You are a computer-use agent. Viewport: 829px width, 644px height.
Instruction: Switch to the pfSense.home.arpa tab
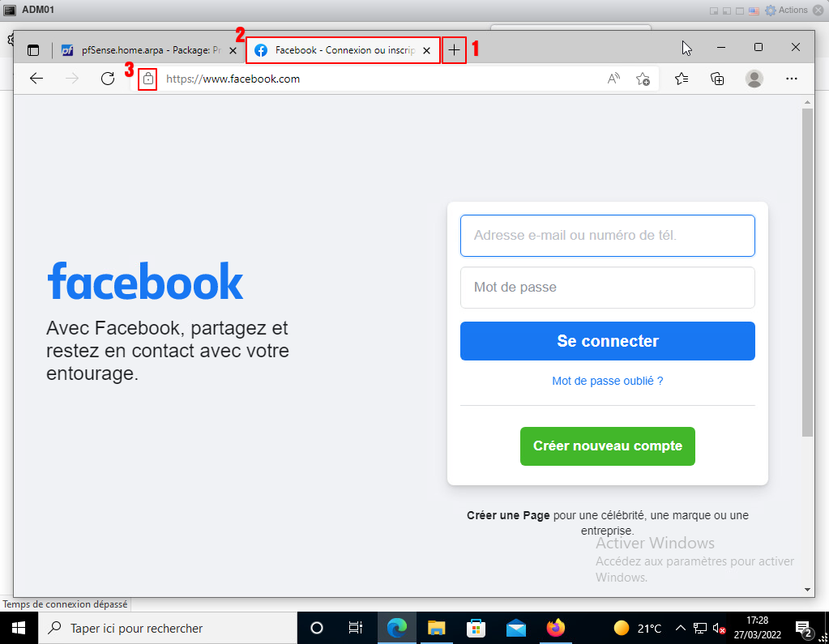[x=146, y=50]
